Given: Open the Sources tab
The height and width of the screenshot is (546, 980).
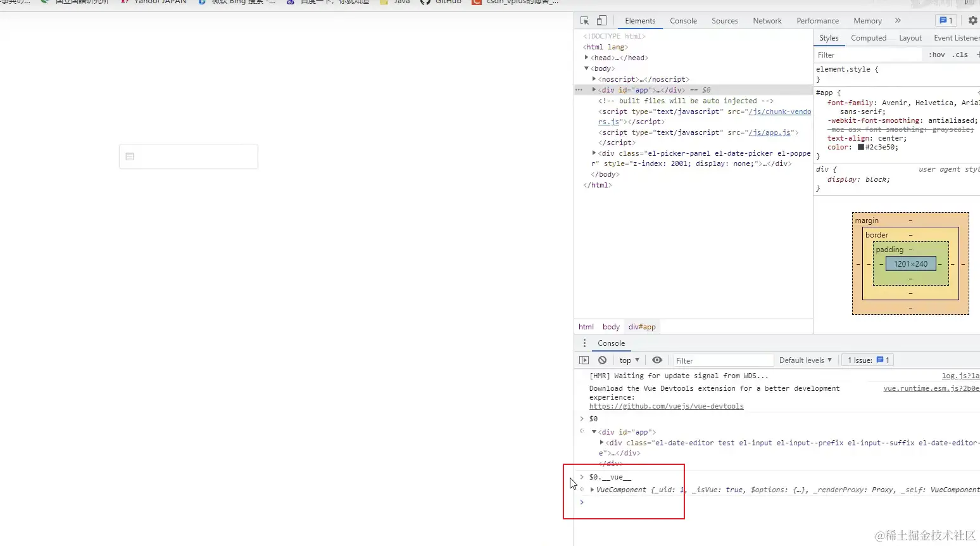Looking at the screenshot, I should 724,20.
